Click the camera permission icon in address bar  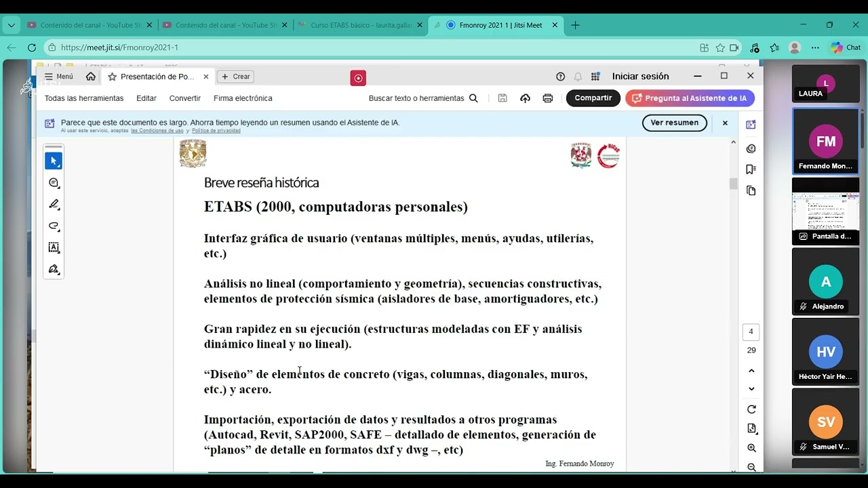tap(734, 47)
